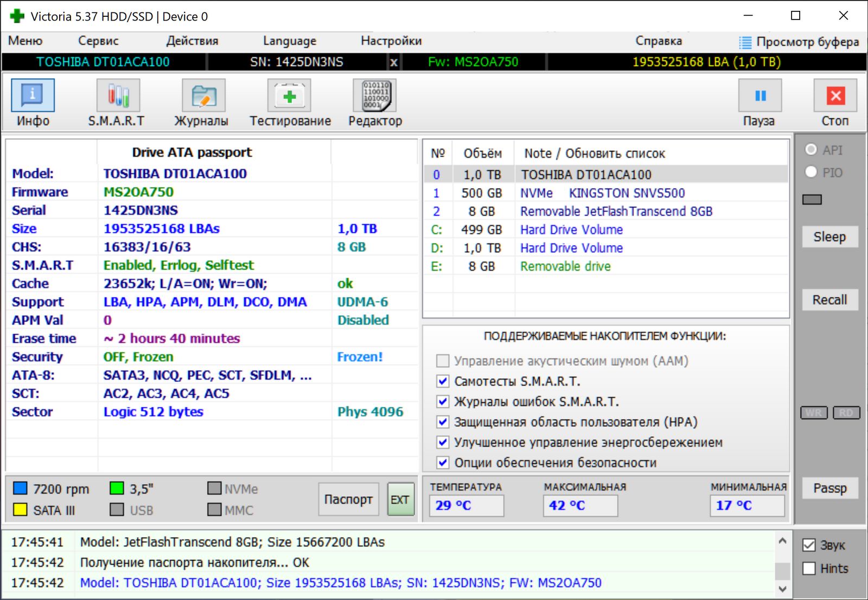Screen dimensions: 868x600
Task: Open the Тестирование test icon
Action: pos(289,96)
